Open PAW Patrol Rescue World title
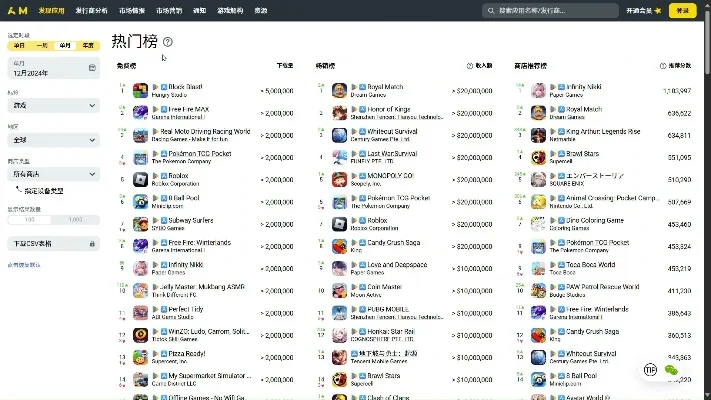This screenshot has height=400, width=711. [x=603, y=287]
